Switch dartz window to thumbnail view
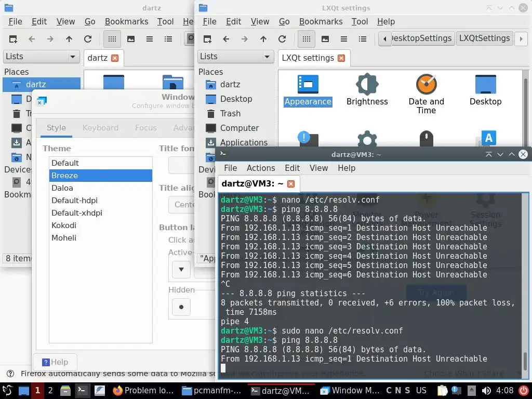 (x=130, y=39)
